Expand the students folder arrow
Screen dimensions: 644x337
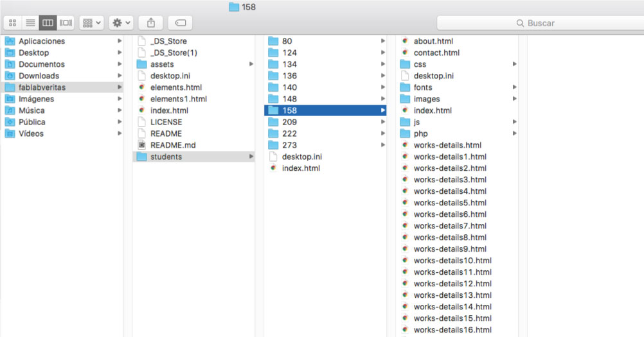(x=251, y=156)
